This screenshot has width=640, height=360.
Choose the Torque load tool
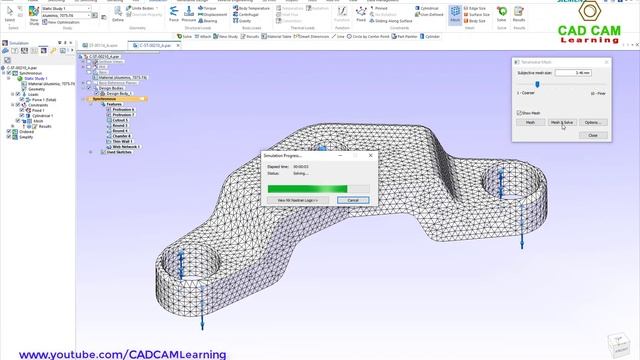pyautogui.click(x=207, y=8)
